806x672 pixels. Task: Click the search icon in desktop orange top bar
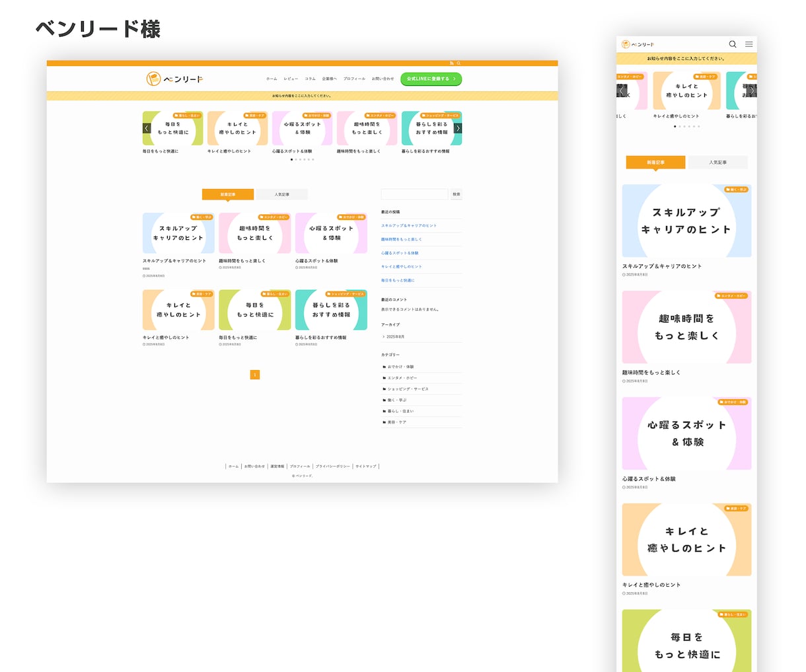click(458, 63)
